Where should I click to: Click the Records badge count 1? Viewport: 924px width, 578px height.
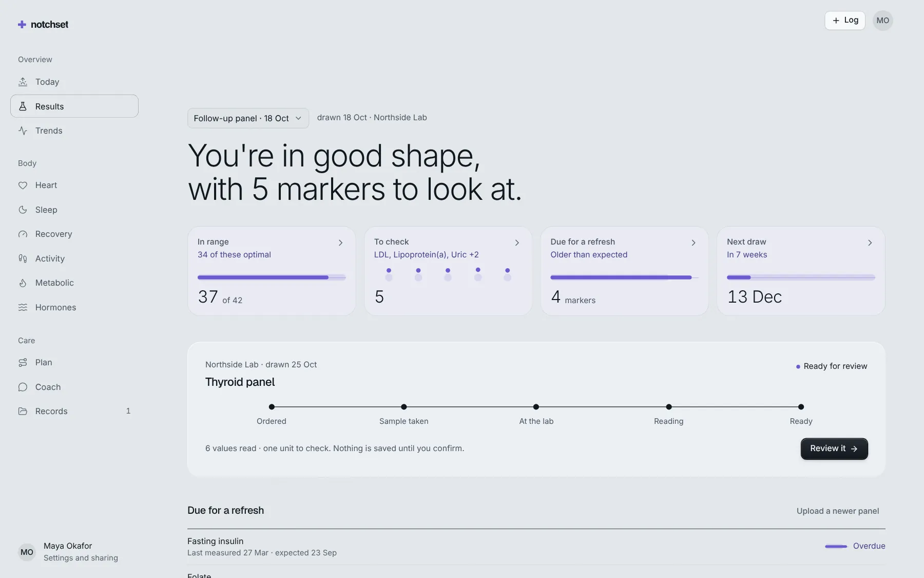[x=128, y=411]
